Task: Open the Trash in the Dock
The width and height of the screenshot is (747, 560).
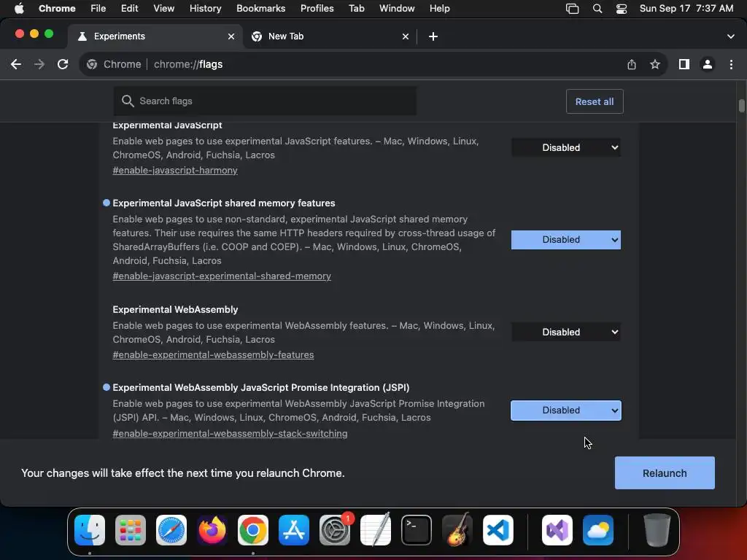Action: (657, 530)
